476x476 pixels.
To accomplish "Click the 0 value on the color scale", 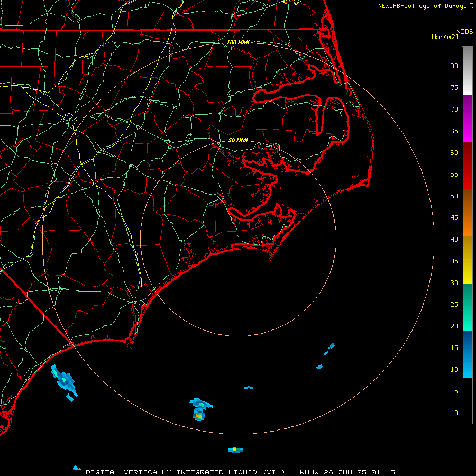I will click(456, 413).
